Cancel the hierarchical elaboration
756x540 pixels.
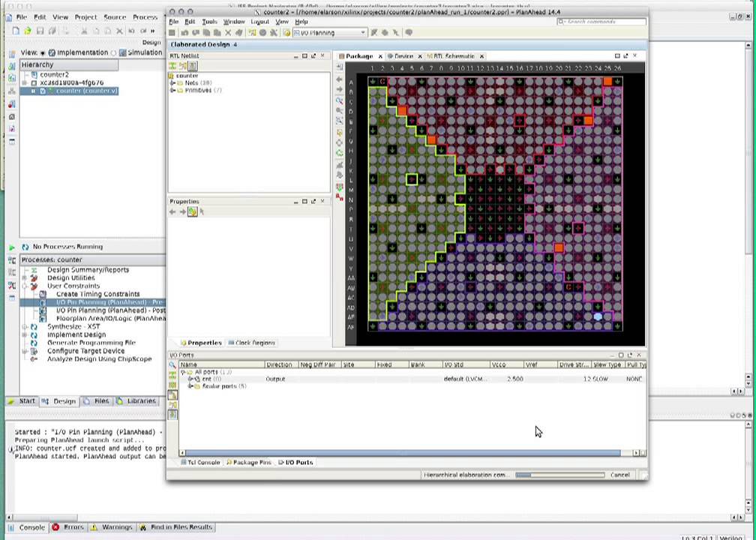coord(619,475)
